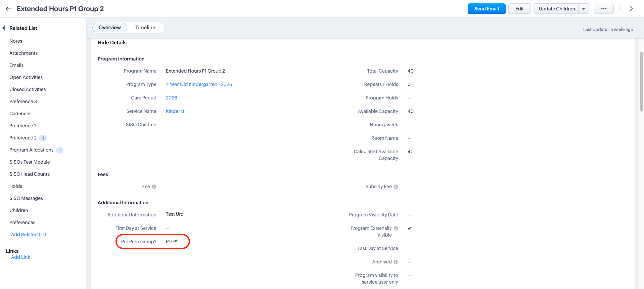
Task: Jump to Holds related list
Action: click(x=16, y=186)
